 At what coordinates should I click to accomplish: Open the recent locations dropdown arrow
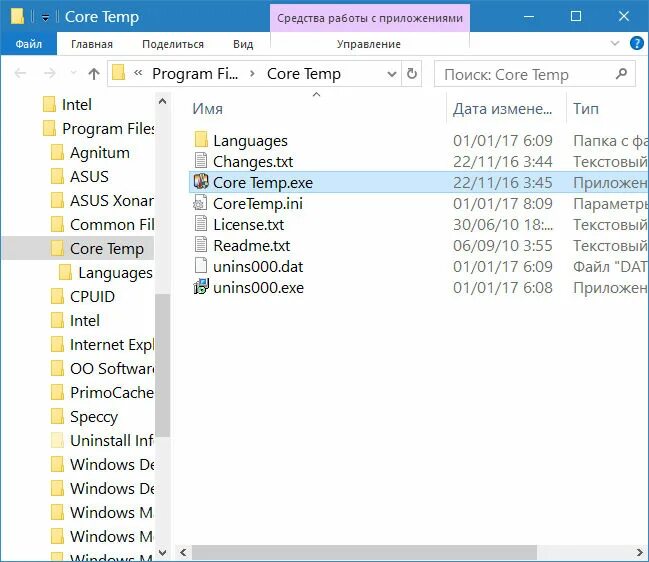[x=74, y=73]
